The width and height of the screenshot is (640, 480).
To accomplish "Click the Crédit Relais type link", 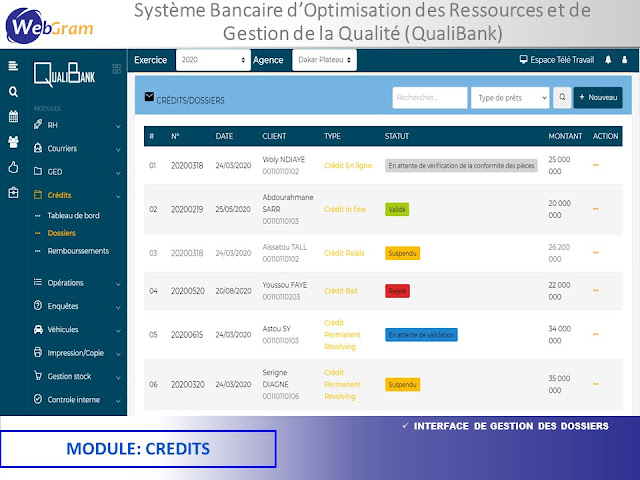I will coord(344,253).
